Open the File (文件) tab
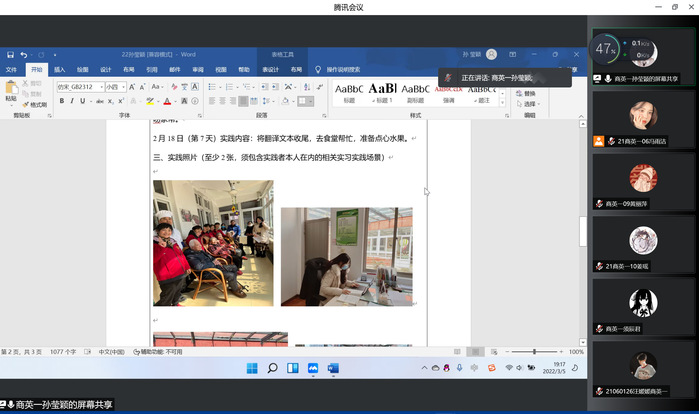 pos(12,70)
